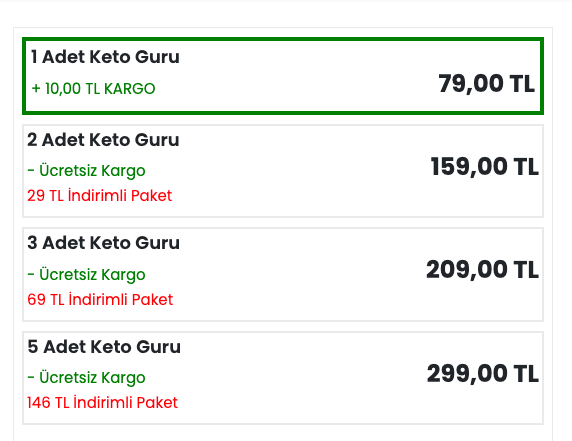Pick the 5 Adet Keto Guru bundle
The height and width of the screenshot is (441, 572).
[x=283, y=378]
